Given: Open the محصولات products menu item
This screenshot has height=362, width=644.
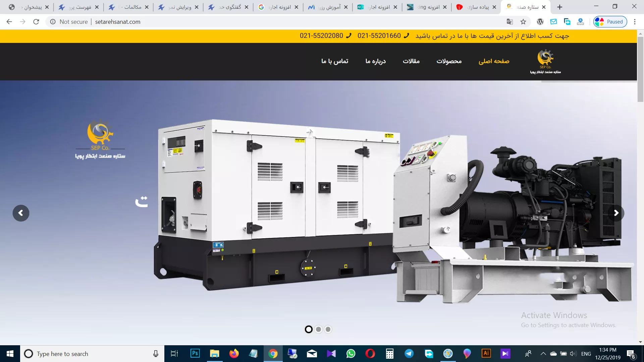Looking at the screenshot, I should click(x=449, y=61).
